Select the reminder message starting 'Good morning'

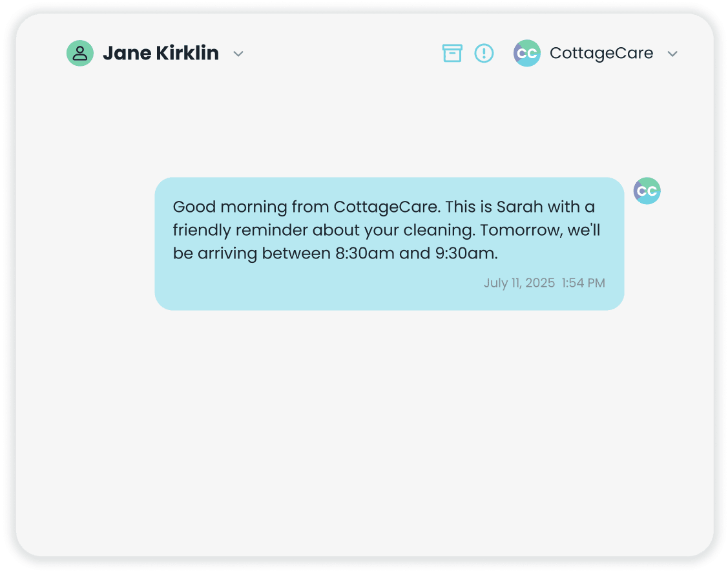(x=389, y=244)
